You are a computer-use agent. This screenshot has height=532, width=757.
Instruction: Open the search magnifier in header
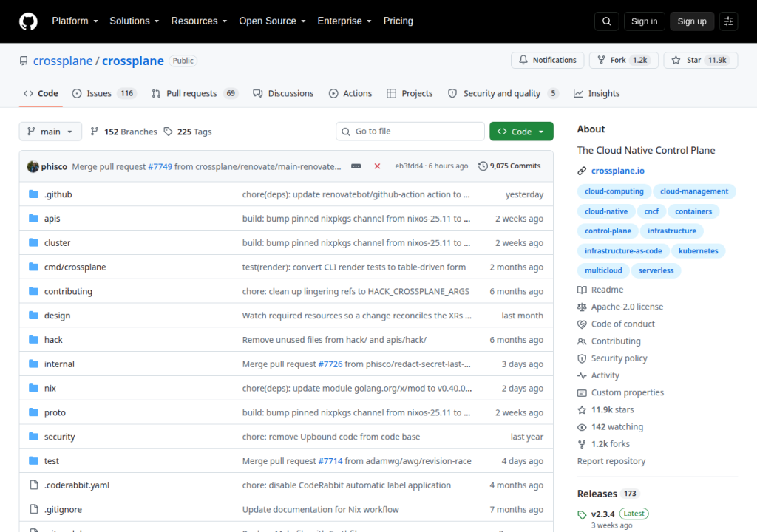[x=606, y=21]
